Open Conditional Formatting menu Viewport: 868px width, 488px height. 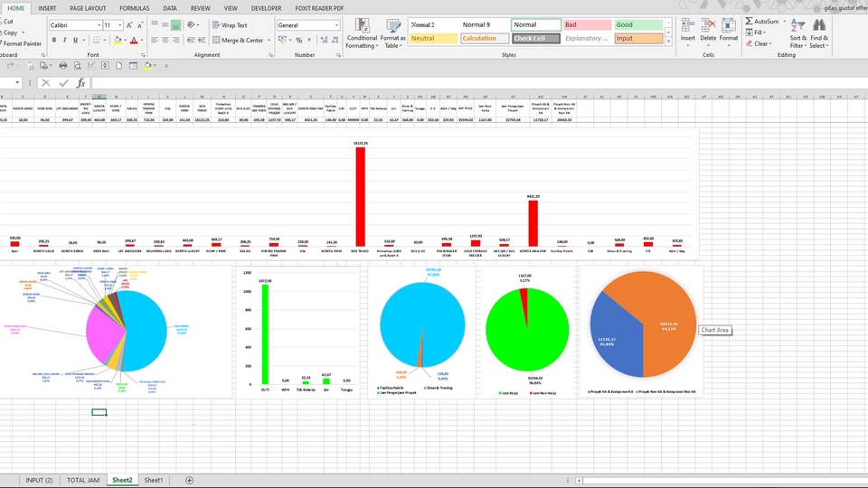pyautogui.click(x=362, y=33)
